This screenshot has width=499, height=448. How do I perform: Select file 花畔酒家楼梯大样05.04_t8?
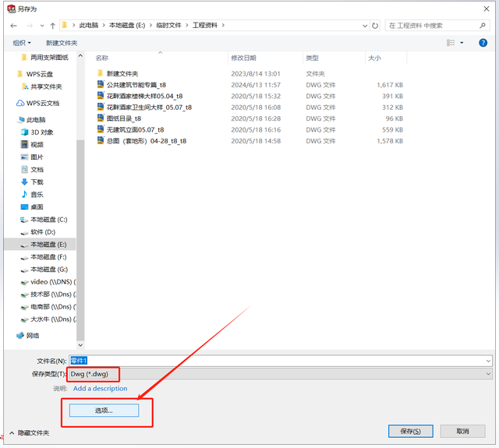249,96
